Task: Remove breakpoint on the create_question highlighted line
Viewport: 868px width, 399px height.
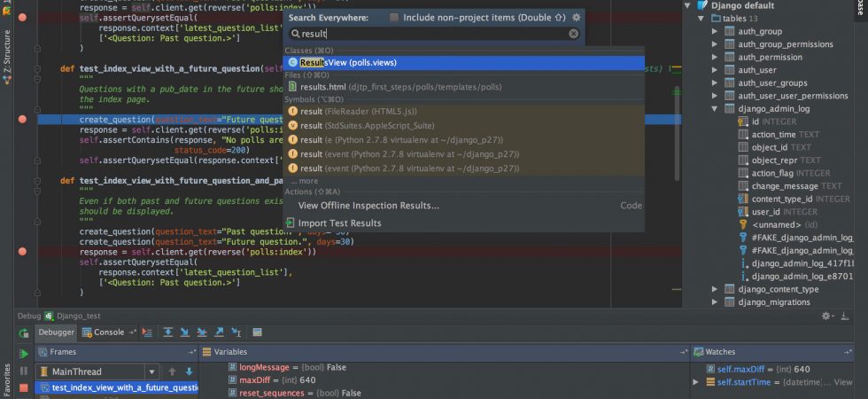Action: [22, 119]
